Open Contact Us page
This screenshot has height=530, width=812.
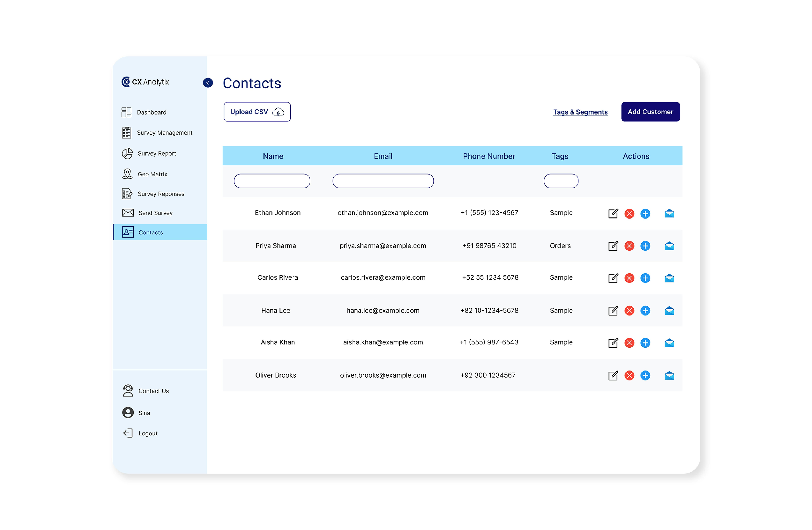(146, 391)
